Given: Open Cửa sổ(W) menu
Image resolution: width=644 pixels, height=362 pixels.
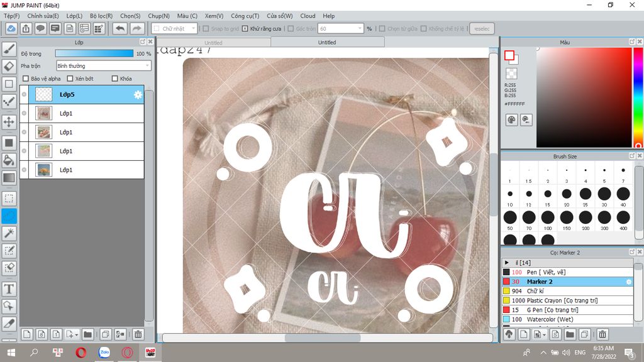Looking at the screenshot, I should point(280,16).
